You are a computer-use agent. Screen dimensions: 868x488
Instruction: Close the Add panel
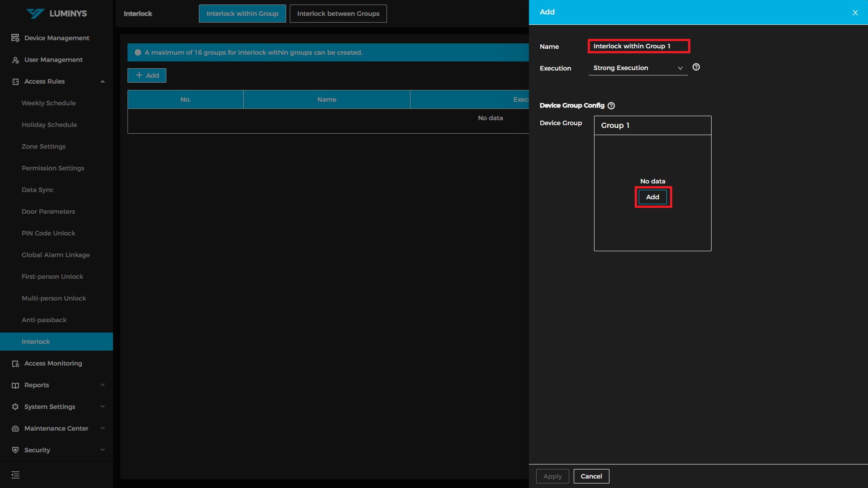click(855, 13)
